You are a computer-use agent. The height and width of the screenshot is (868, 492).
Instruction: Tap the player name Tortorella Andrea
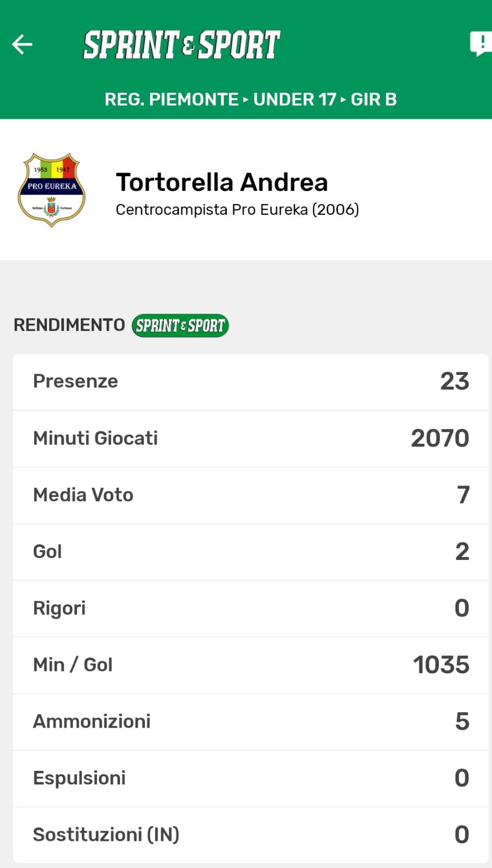[222, 182]
